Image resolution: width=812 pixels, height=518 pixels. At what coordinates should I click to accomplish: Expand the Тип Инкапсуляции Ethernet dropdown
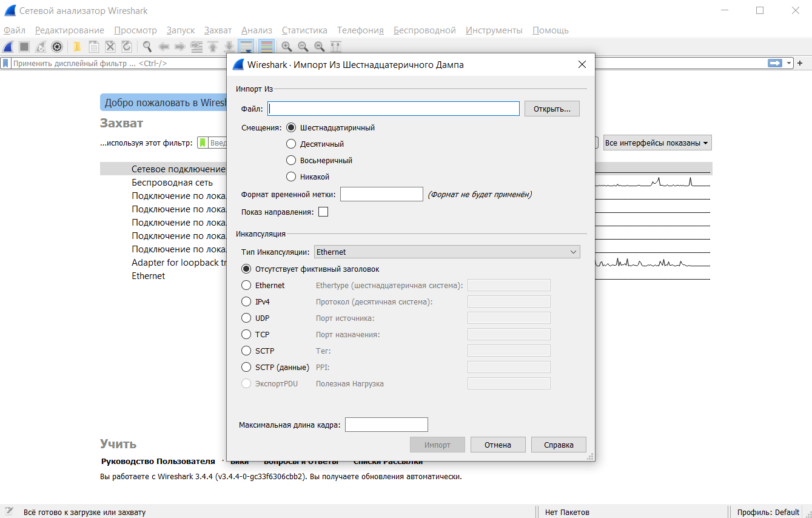(x=446, y=252)
